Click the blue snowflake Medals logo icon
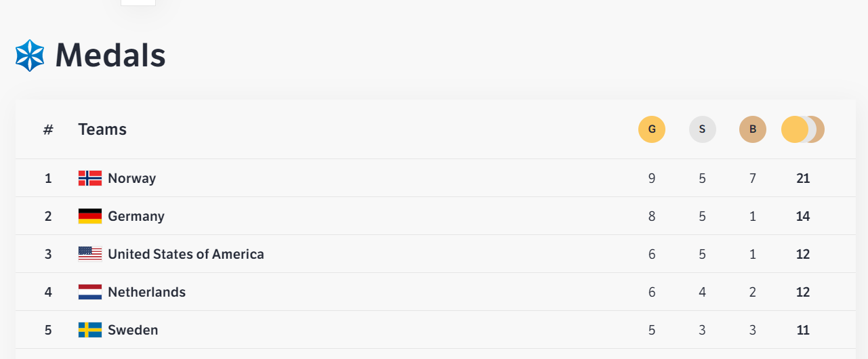Viewport: 868px width, 359px height. click(x=30, y=56)
